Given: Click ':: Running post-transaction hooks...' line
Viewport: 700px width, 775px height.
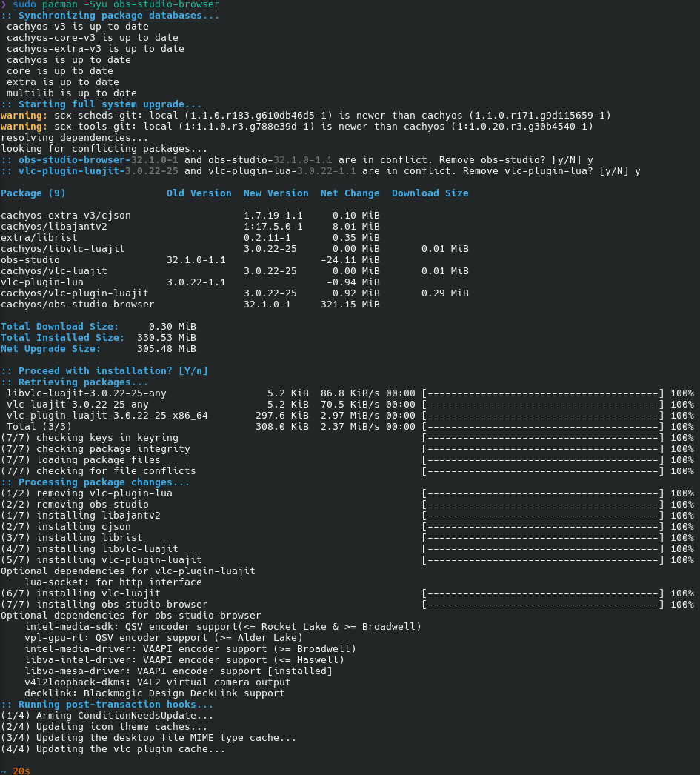Looking at the screenshot, I should pos(107,705).
